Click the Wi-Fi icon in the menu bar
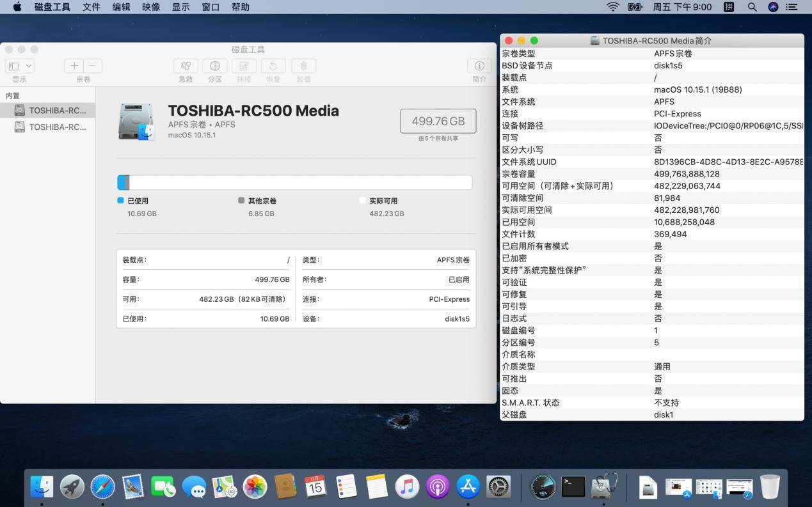Image resolution: width=812 pixels, height=507 pixels. 612,7
